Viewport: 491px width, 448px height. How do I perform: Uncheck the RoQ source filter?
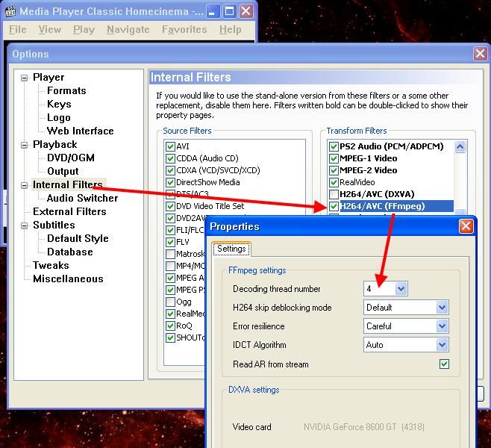pyautogui.click(x=170, y=326)
